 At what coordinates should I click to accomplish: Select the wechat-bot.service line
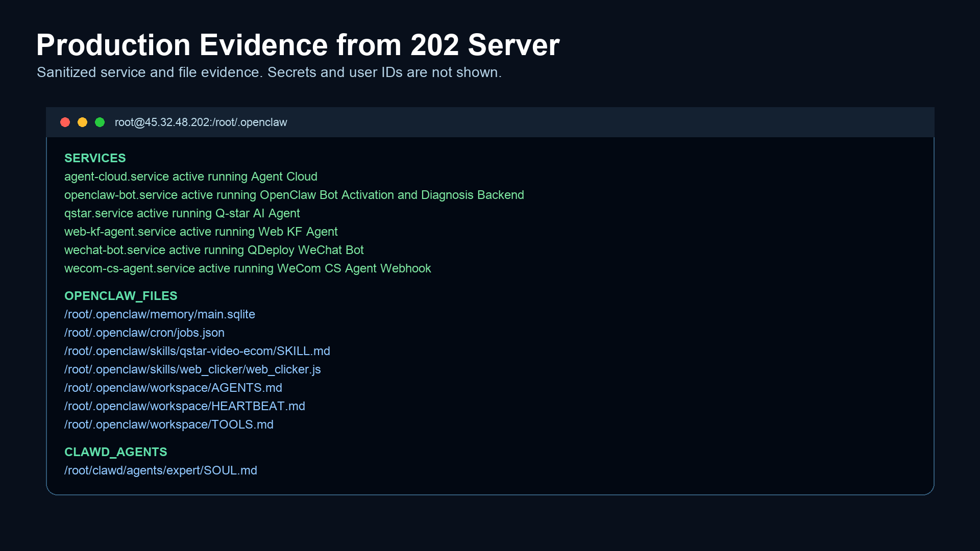214,250
